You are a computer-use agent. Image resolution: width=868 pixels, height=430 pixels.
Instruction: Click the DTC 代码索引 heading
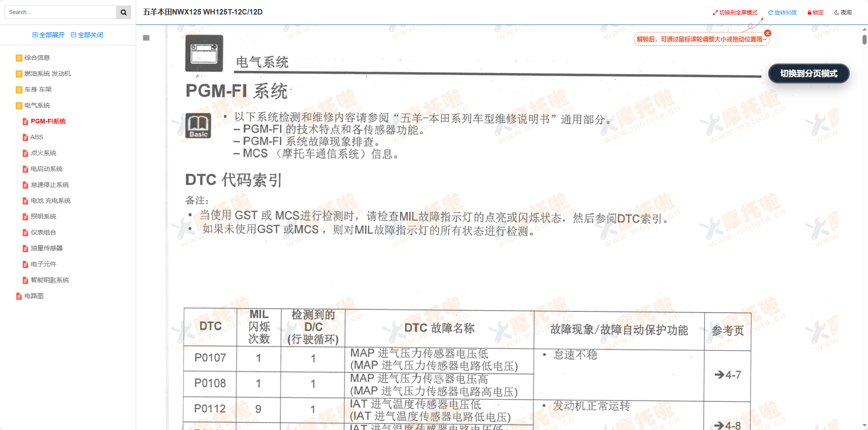point(233,180)
